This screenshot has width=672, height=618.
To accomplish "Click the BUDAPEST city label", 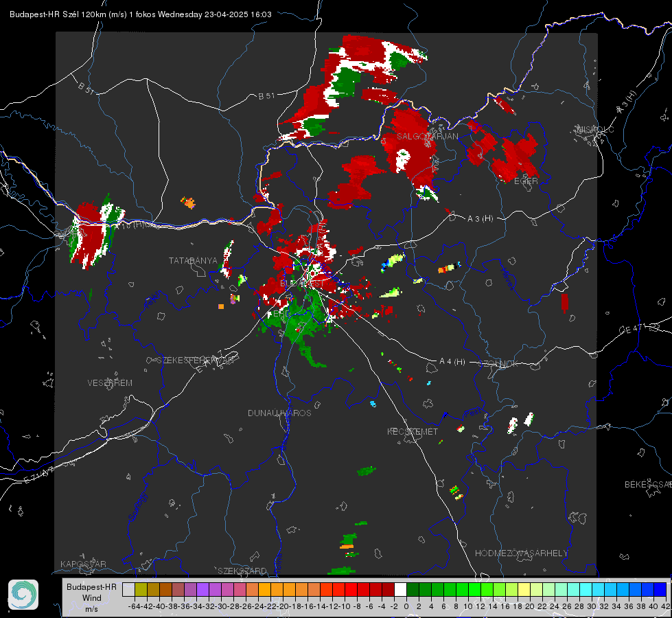I will coord(302,284).
